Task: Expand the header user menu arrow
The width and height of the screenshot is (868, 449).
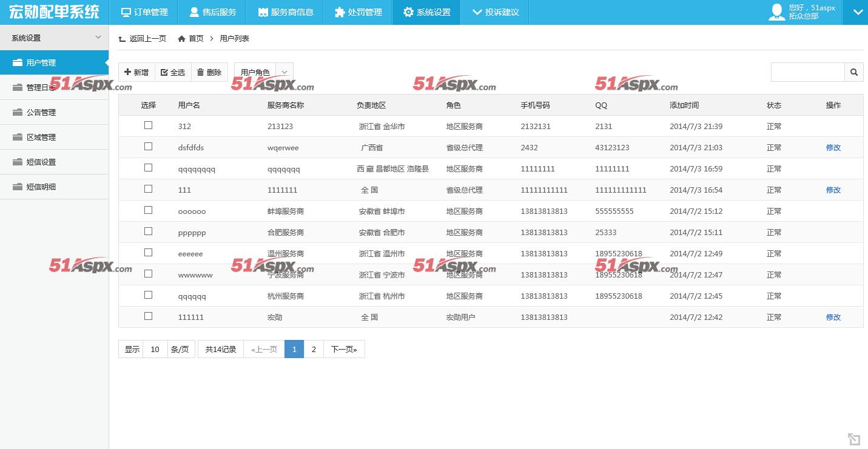Action: pos(857,12)
